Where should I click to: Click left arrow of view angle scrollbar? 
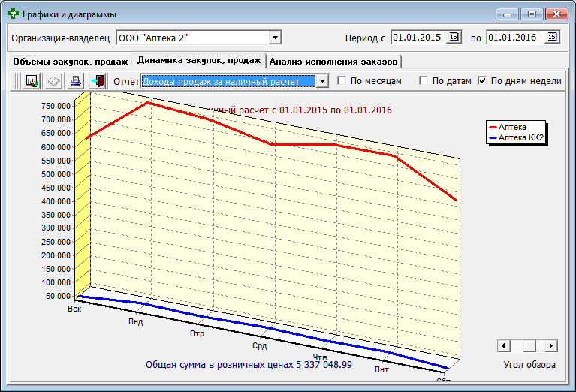point(503,346)
